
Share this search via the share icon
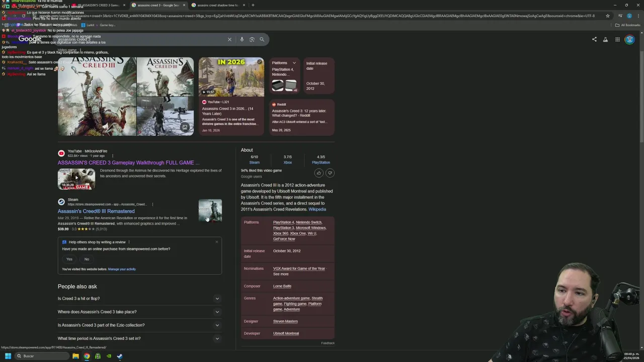pos(594,39)
